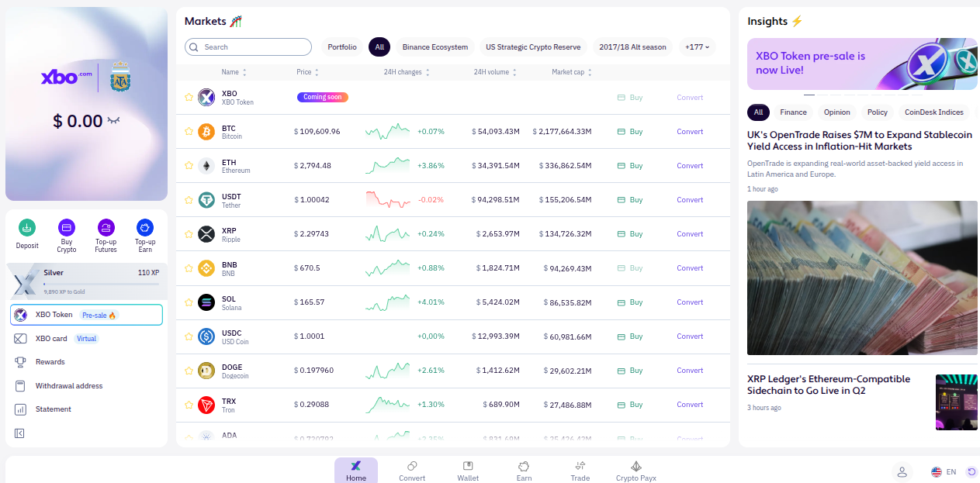Open the XBO Token pre-sale banner

click(862, 64)
